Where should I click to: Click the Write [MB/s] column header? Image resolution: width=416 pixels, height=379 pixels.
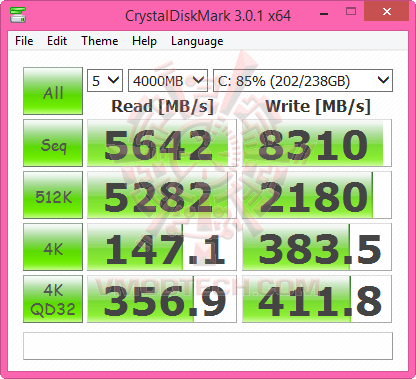click(318, 107)
